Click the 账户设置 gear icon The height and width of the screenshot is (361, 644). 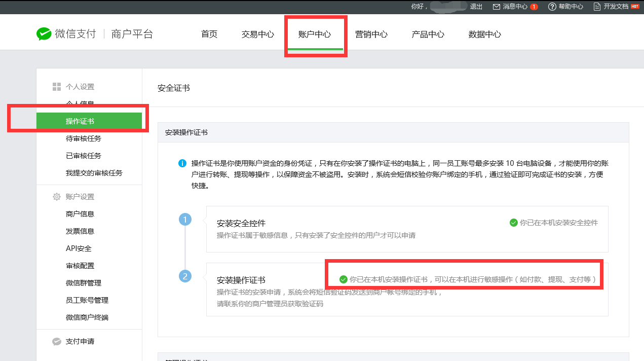coord(57,197)
